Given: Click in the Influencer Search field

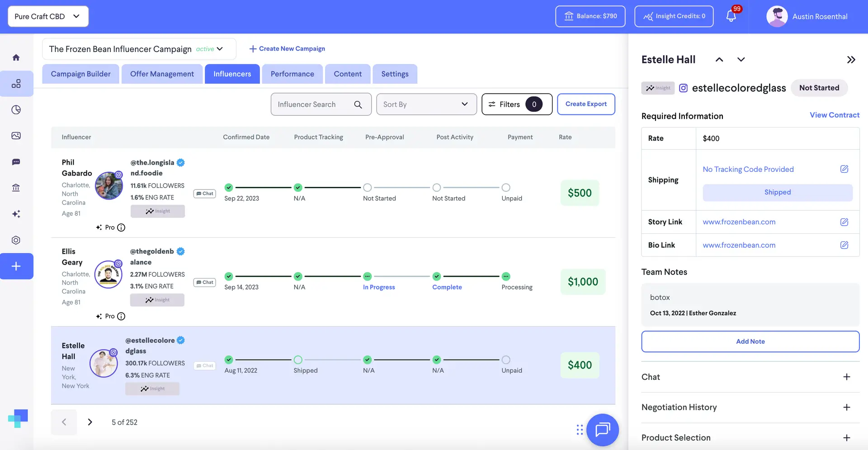Looking at the screenshot, I should click(x=315, y=104).
